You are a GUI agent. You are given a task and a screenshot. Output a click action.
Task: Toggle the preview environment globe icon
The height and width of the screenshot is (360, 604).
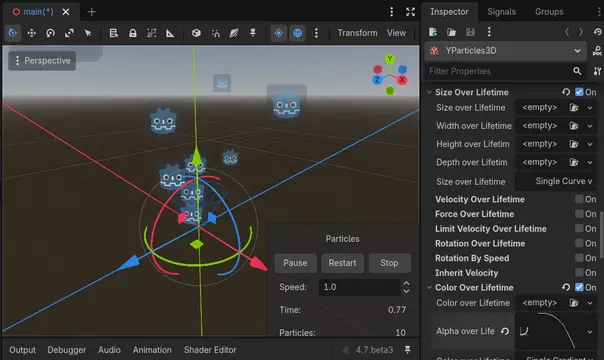297,33
